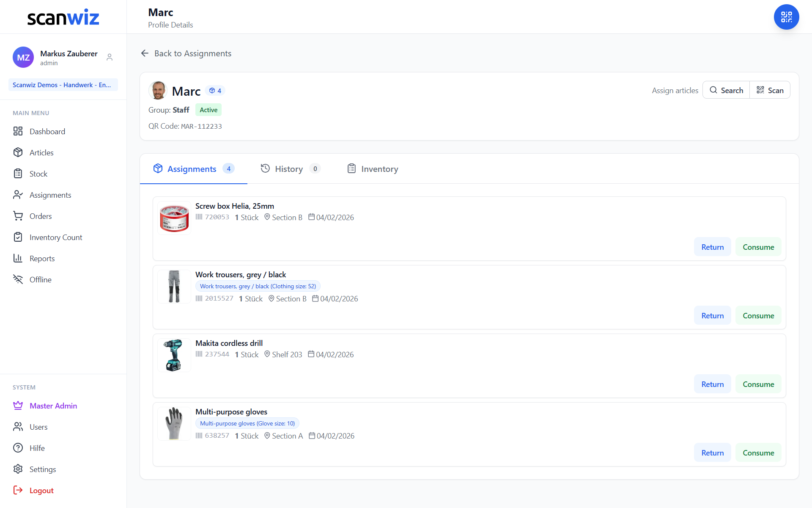The image size is (812, 508).
Task: Open the QR scanner floating button
Action: 786,17
